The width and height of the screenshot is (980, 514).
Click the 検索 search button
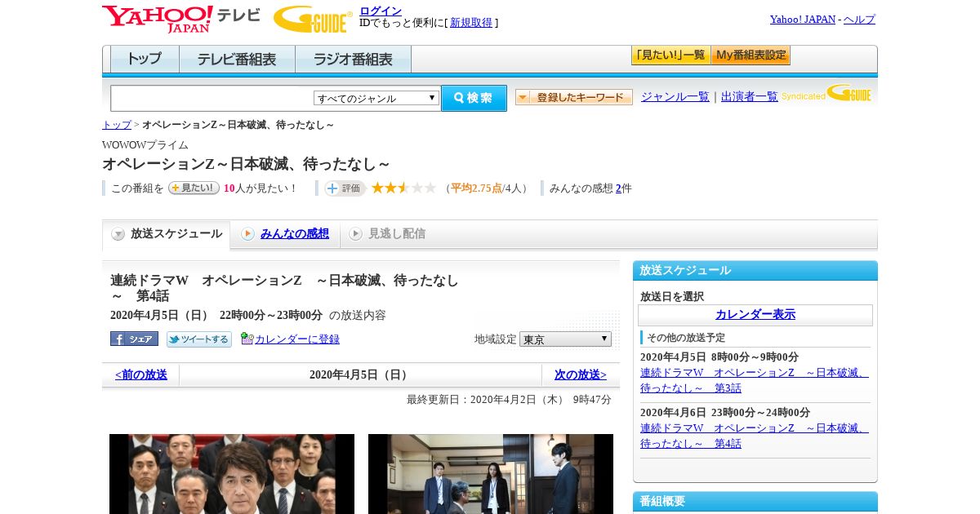click(474, 98)
